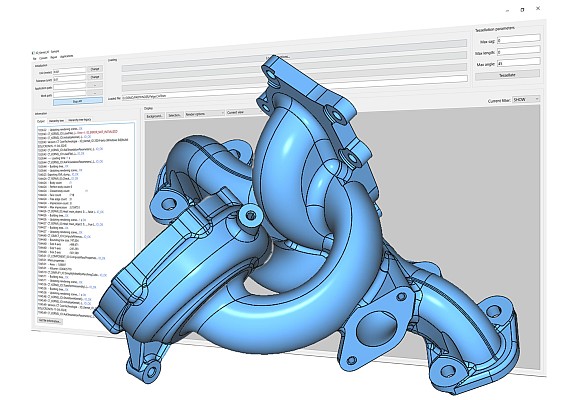Open the Current filter SHOW dropdown

click(526, 100)
